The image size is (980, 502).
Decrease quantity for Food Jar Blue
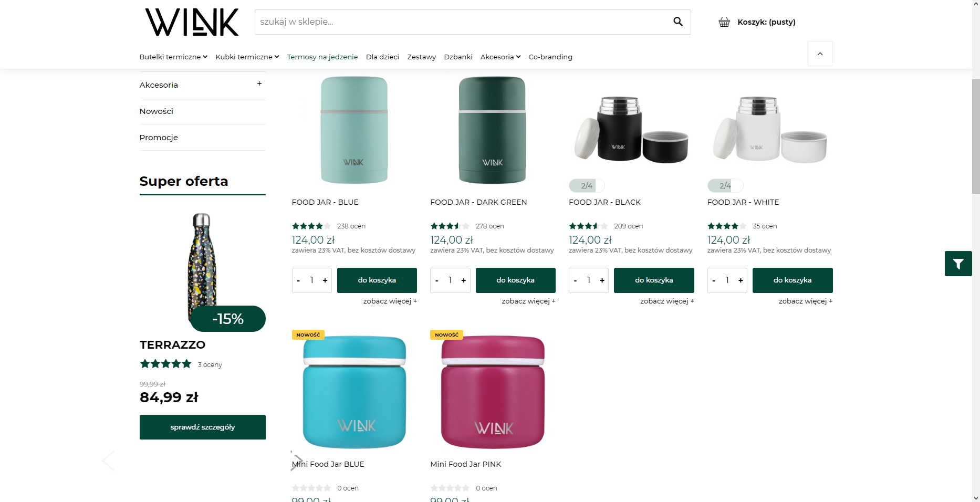298,280
